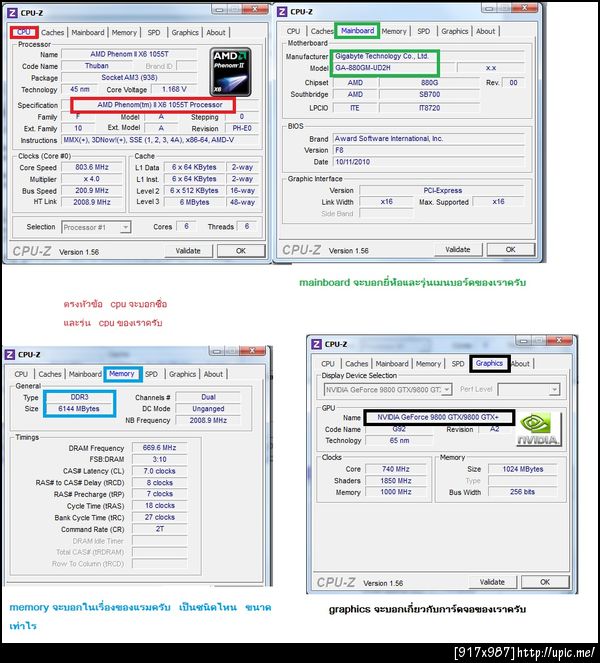Viewport: 600px width, 663px height.
Task: Click Validate button in the Graphics window
Action: (492, 582)
